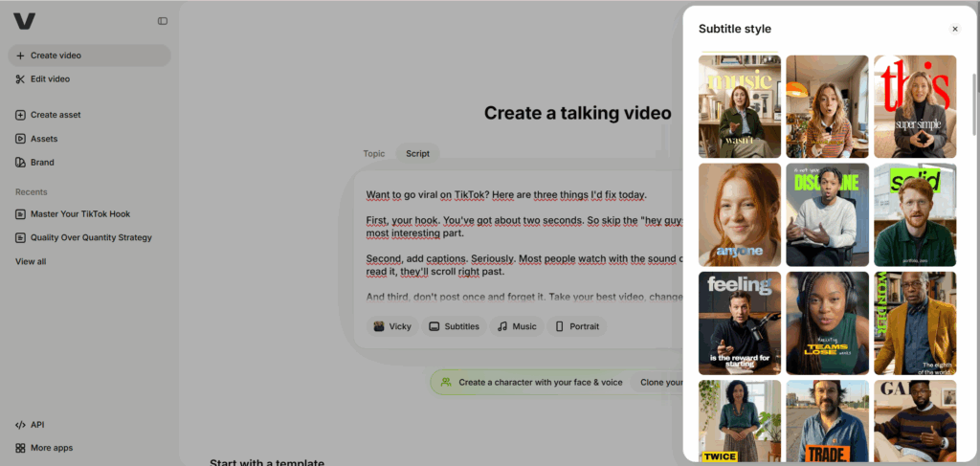Collapse the sidebar with the panel icon

(163, 21)
